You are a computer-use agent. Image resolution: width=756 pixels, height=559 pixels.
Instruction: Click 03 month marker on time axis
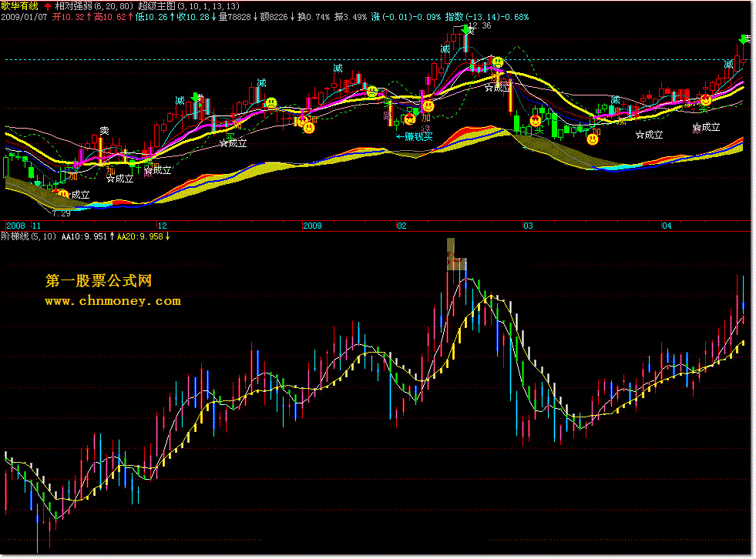[529, 226]
